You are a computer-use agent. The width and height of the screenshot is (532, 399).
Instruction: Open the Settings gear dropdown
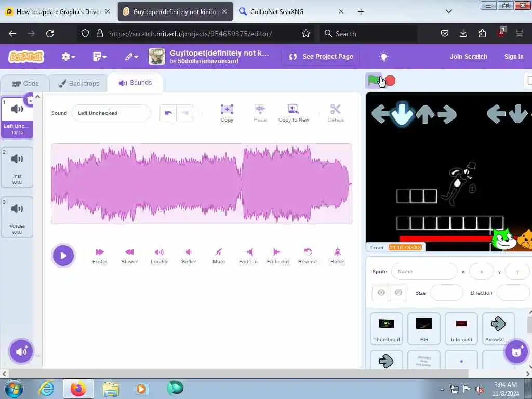point(68,57)
